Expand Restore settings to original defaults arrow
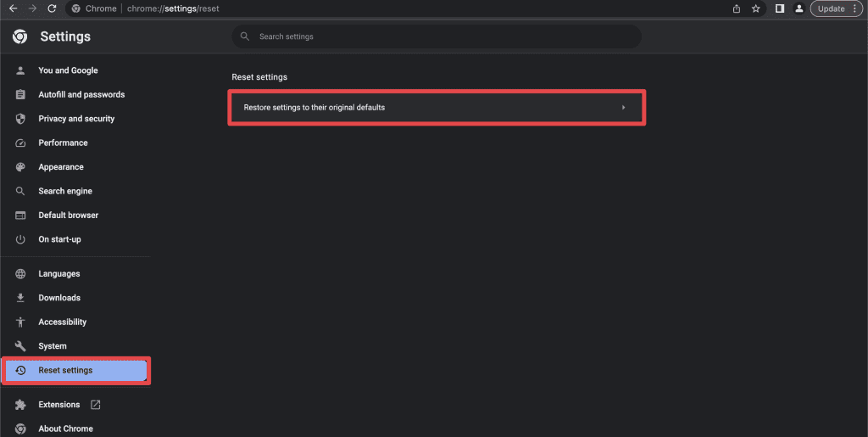868x437 pixels. [x=623, y=108]
